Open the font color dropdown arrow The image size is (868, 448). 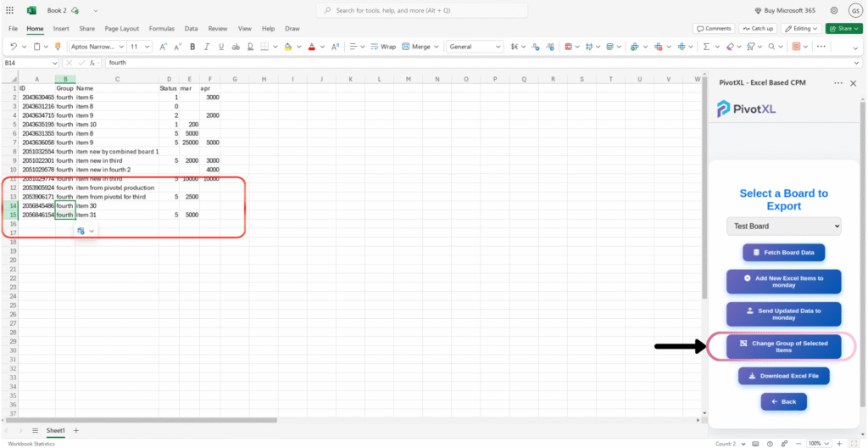click(321, 47)
